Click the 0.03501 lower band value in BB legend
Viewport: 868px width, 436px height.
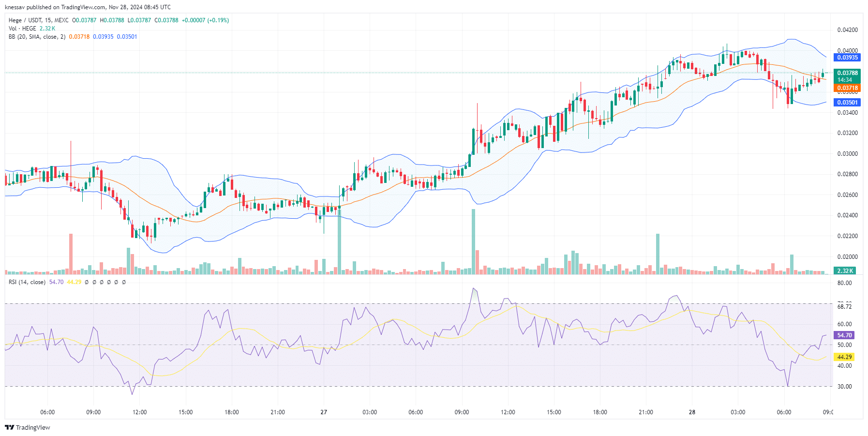127,37
